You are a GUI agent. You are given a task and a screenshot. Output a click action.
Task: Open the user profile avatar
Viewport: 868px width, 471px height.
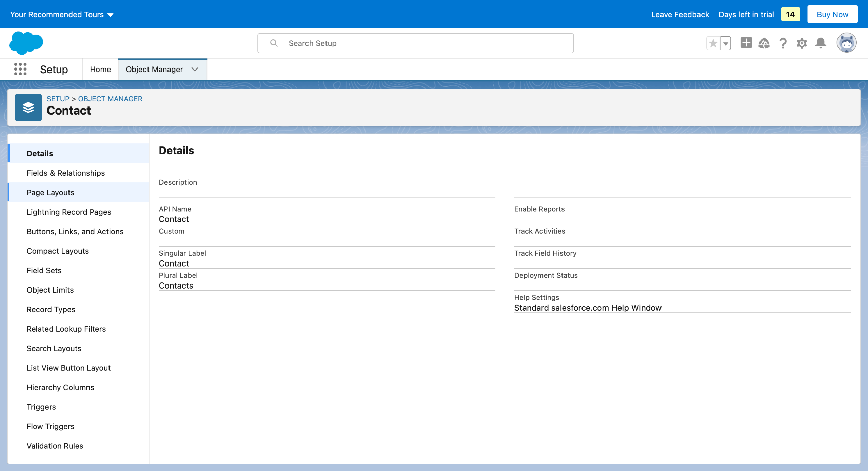pyautogui.click(x=846, y=43)
